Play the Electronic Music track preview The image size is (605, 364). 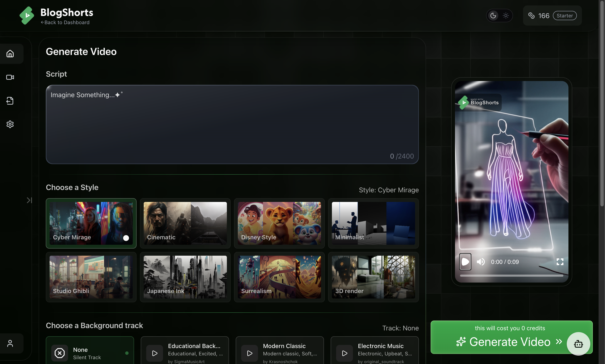pyautogui.click(x=344, y=353)
